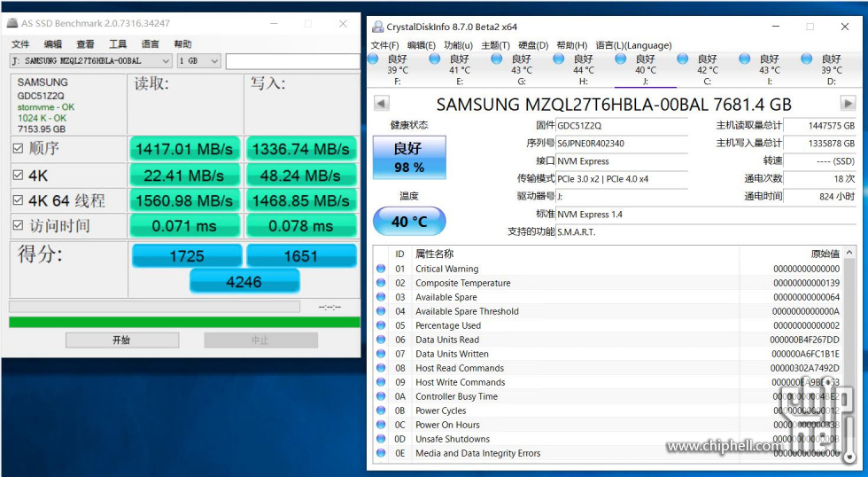
Task: Uncheck the 顺序 sequential test checkbox
Action: (x=18, y=148)
